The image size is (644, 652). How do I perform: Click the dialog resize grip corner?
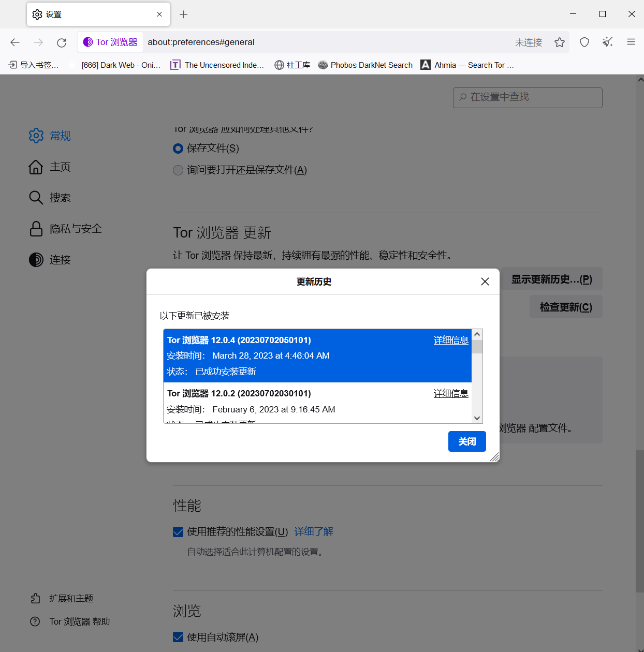[x=494, y=457]
